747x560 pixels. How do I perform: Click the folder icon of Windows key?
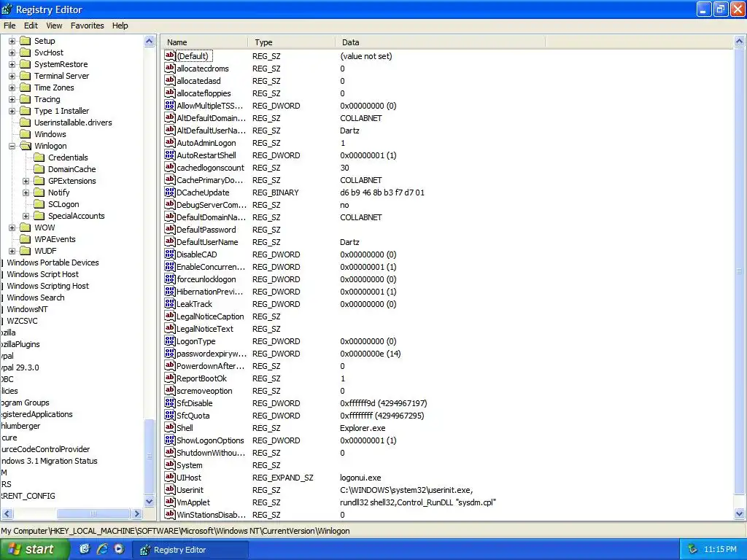pyautogui.click(x=26, y=134)
